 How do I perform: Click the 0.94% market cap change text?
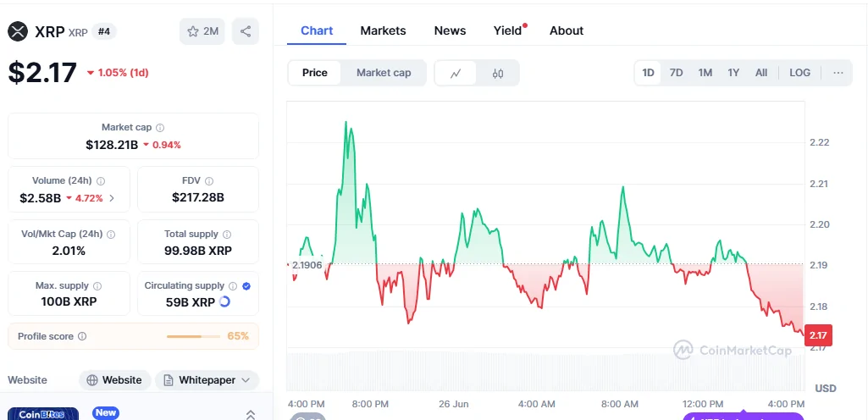(x=167, y=145)
